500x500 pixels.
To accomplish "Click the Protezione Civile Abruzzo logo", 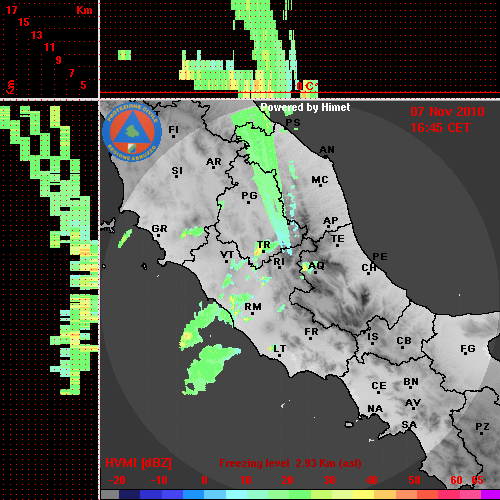I will click(132, 132).
